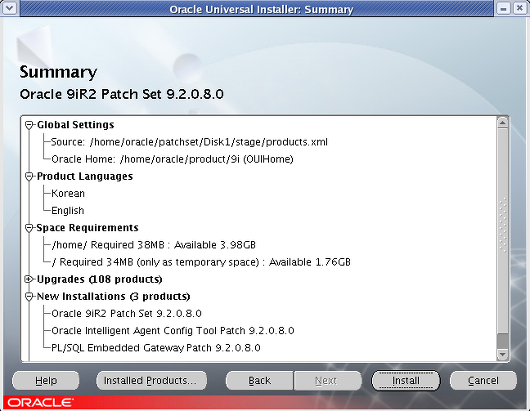
Task: Select the Product Languages heading
Action: click(85, 176)
